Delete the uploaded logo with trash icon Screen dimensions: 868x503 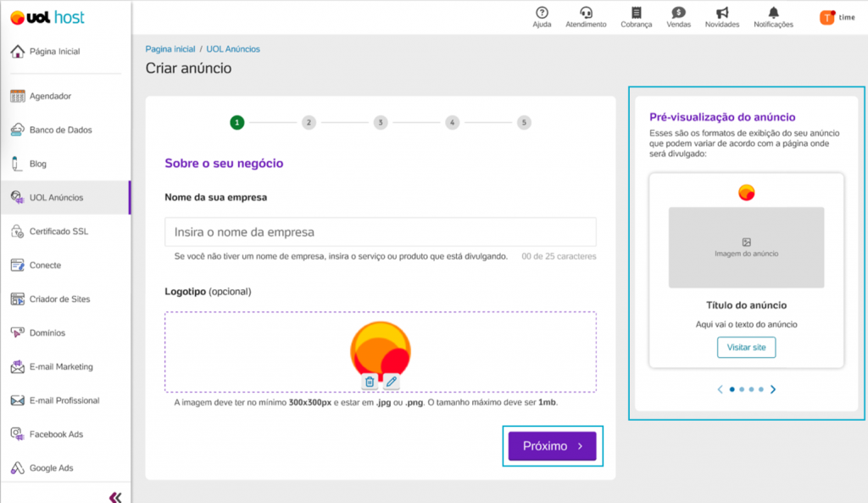tap(370, 382)
